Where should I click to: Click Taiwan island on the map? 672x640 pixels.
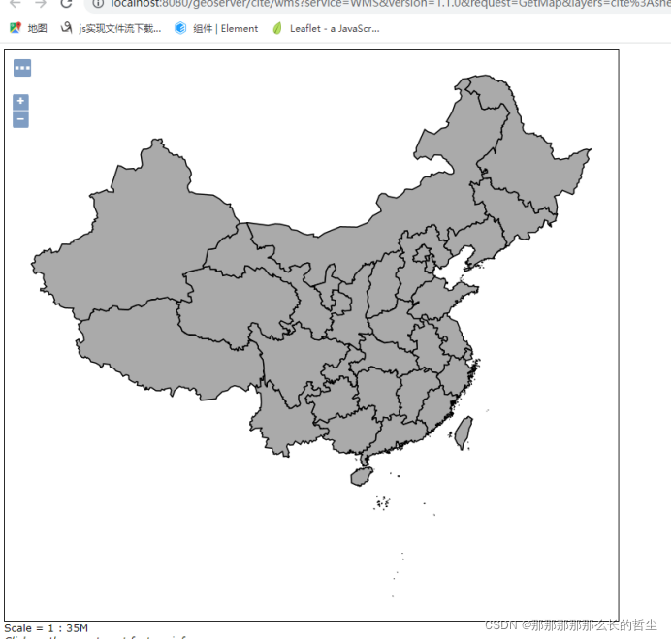pyautogui.click(x=464, y=432)
